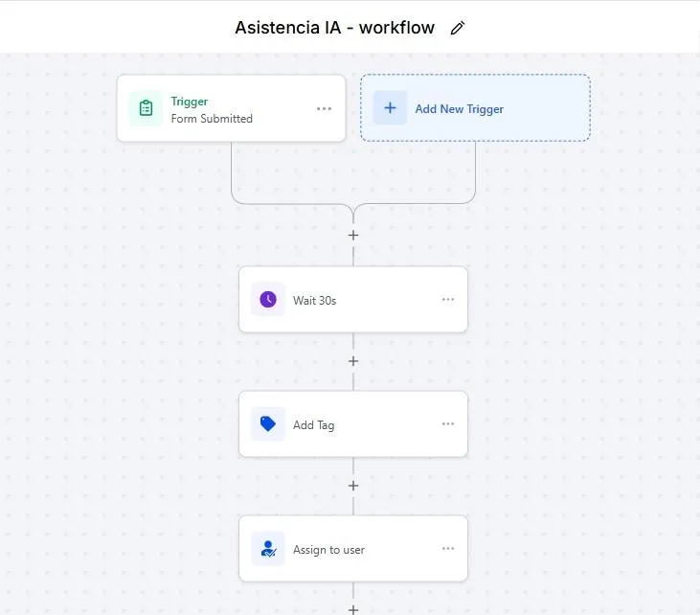
Task: Open the Wait 30s three-dot menu
Action: tap(448, 300)
